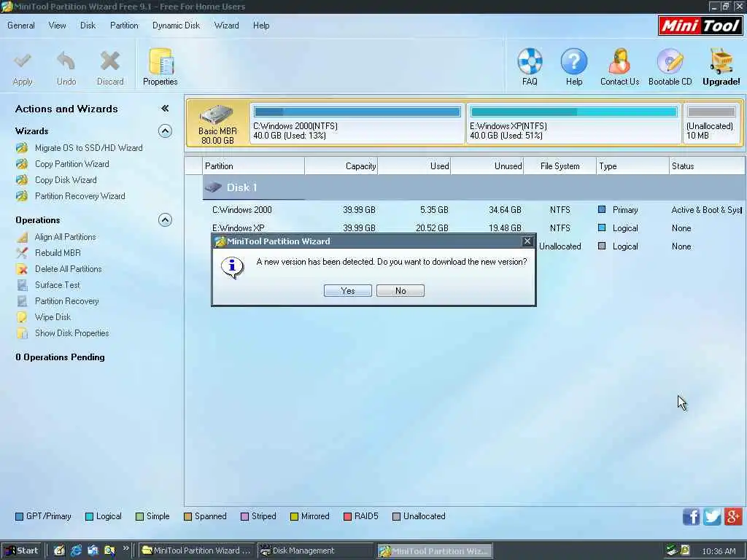Click the C:Windows 2000 partition usage bar

click(357, 112)
